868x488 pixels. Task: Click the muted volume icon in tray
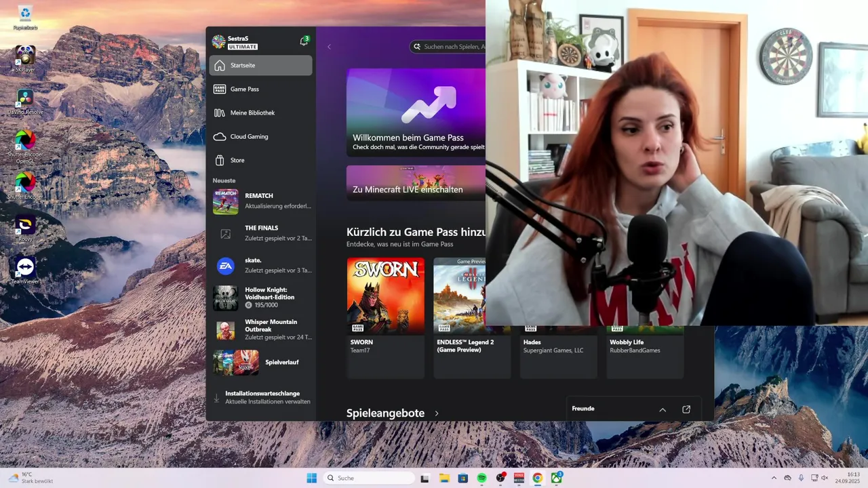[x=825, y=478]
